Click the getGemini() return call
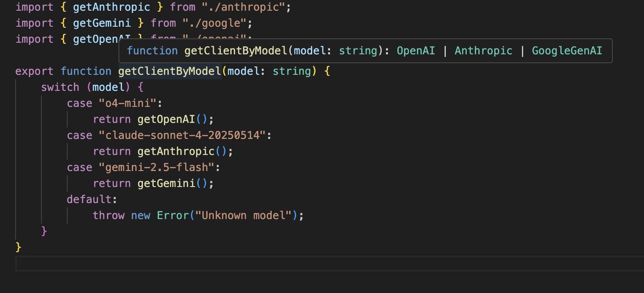 [x=175, y=184]
